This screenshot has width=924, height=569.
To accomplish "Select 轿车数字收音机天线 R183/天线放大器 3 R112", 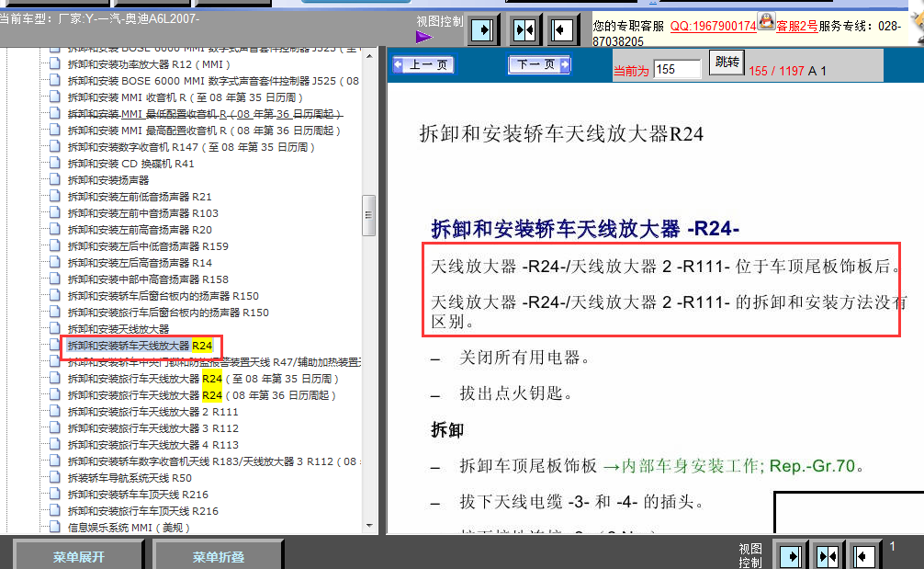I will point(213,461).
